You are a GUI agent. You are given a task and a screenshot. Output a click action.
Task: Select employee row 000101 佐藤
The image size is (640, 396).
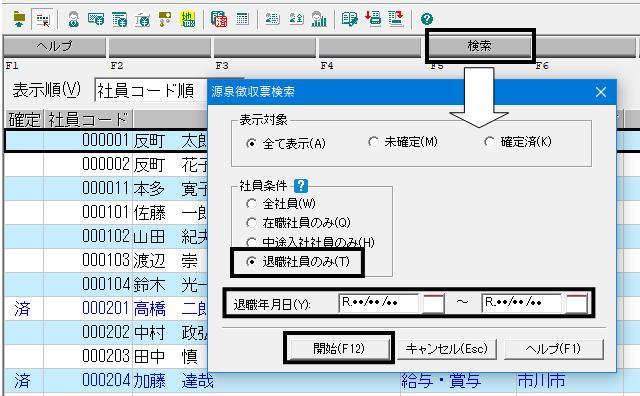pos(106,213)
